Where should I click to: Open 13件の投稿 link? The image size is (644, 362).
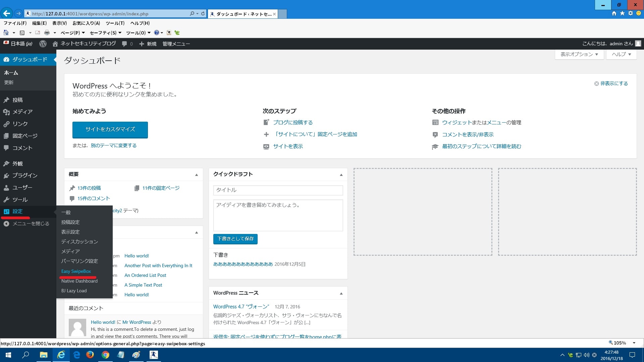tap(89, 188)
